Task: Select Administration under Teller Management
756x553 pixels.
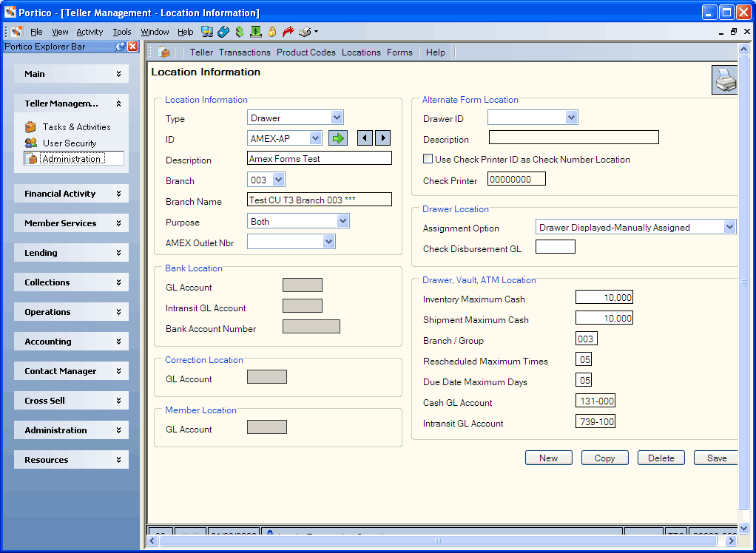Action: coord(74,158)
